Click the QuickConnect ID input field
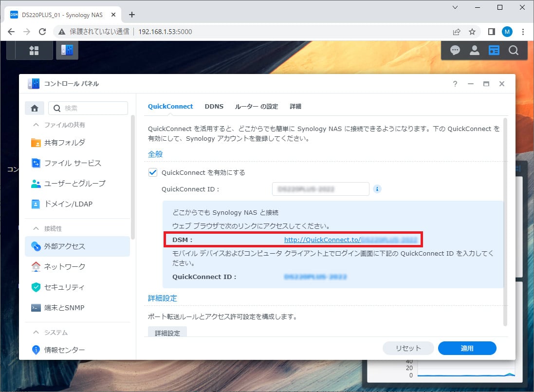Image resolution: width=534 pixels, height=392 pixels. click(x=320, y=189)
